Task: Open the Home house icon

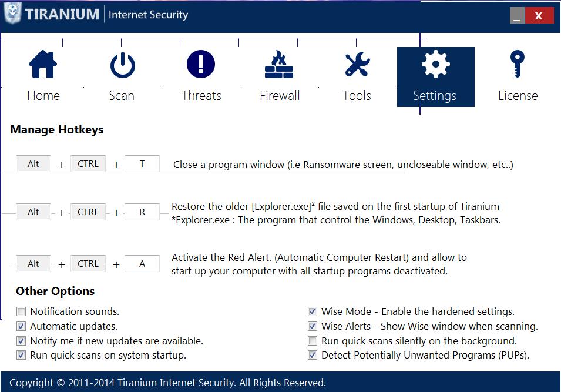Action: click(43, 65)
